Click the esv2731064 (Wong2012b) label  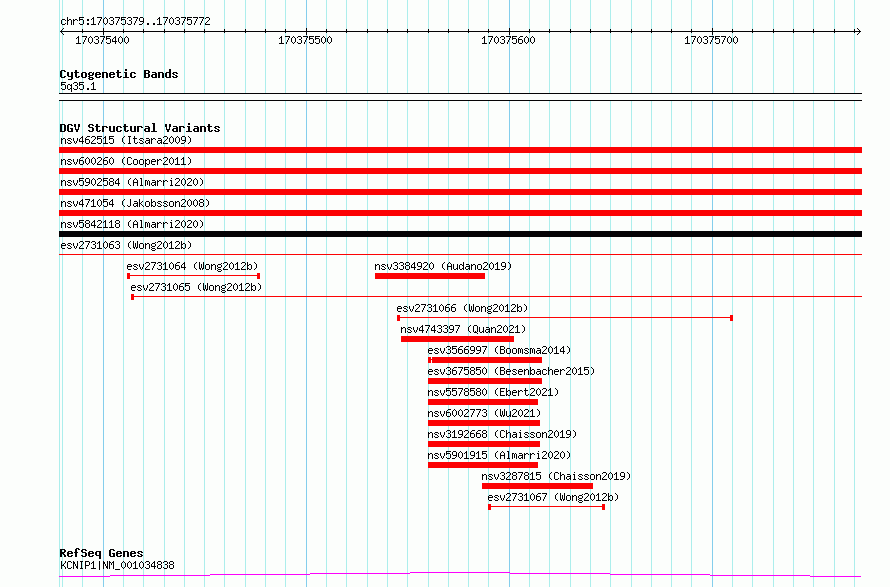192,266
